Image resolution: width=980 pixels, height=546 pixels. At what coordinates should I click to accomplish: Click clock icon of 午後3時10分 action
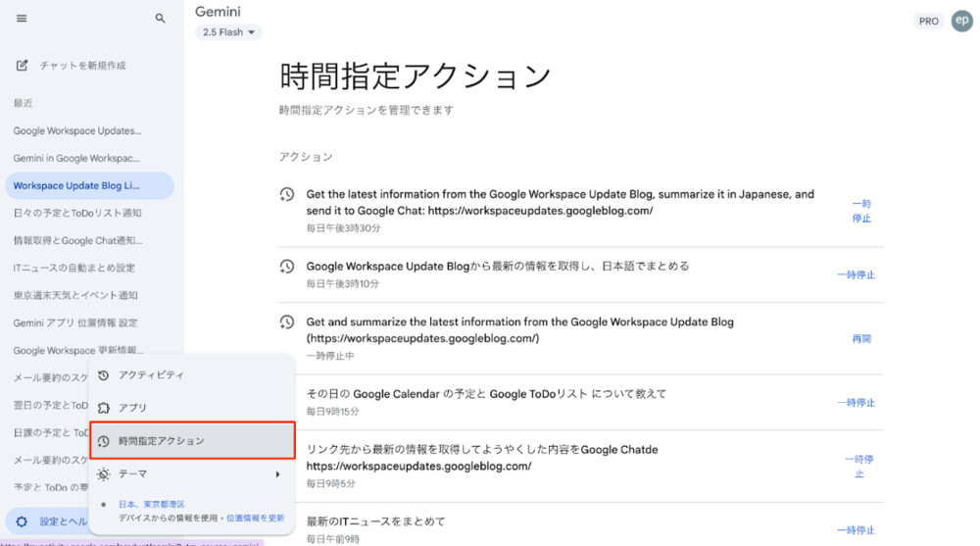click(287, 267)
